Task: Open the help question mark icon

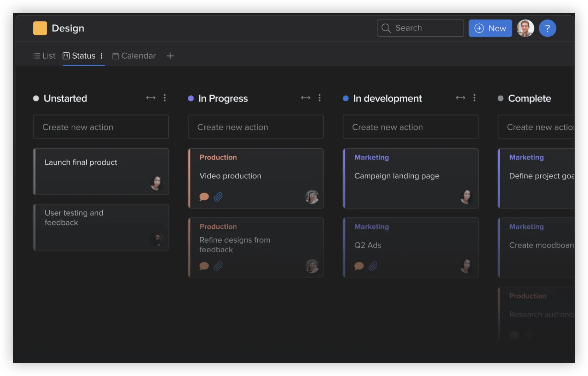Action: pos(547,28)
